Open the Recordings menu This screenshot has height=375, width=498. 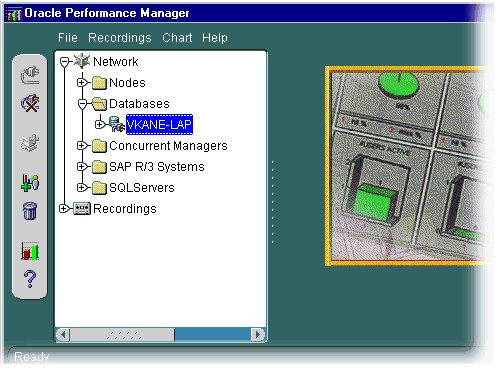[x=120, y=38]
